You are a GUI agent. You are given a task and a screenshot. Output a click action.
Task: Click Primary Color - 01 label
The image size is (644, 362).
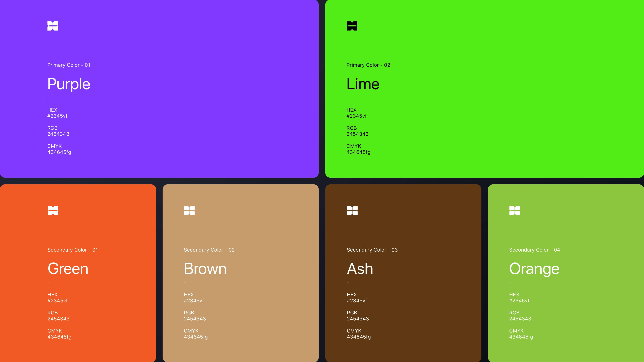pyautogui.click(x=69, y=65)
